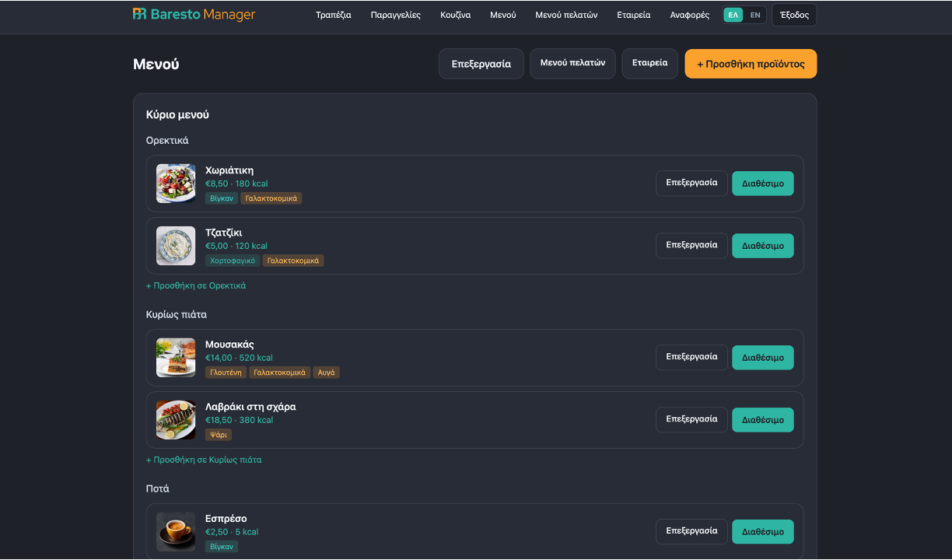952x560 pixels.
Task: Click the Ψάρι tag on Λαβράκι
Action: pos(219,435)
